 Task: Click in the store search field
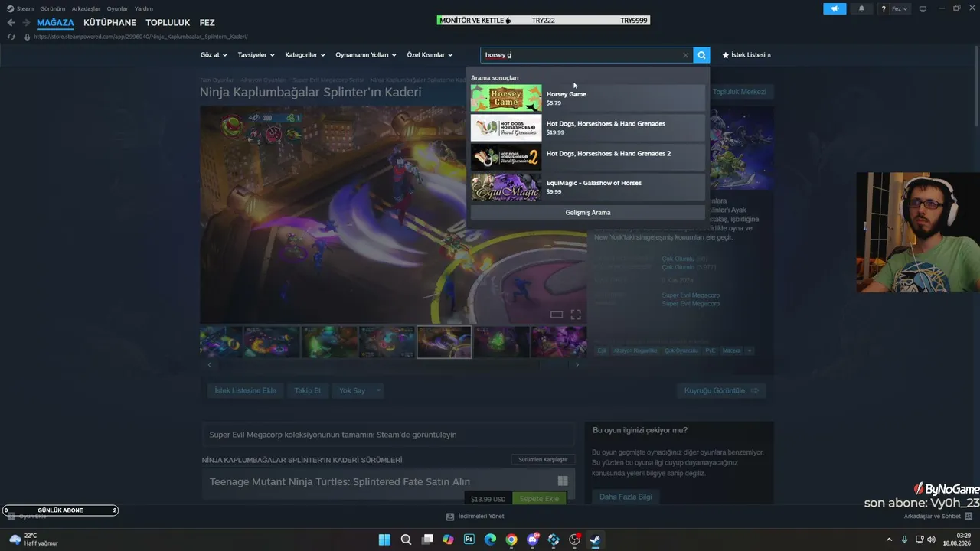click(x=582, y=55)
